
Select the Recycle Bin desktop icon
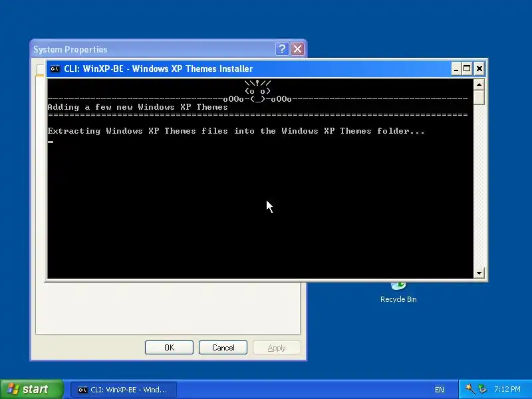click(398, 292)
